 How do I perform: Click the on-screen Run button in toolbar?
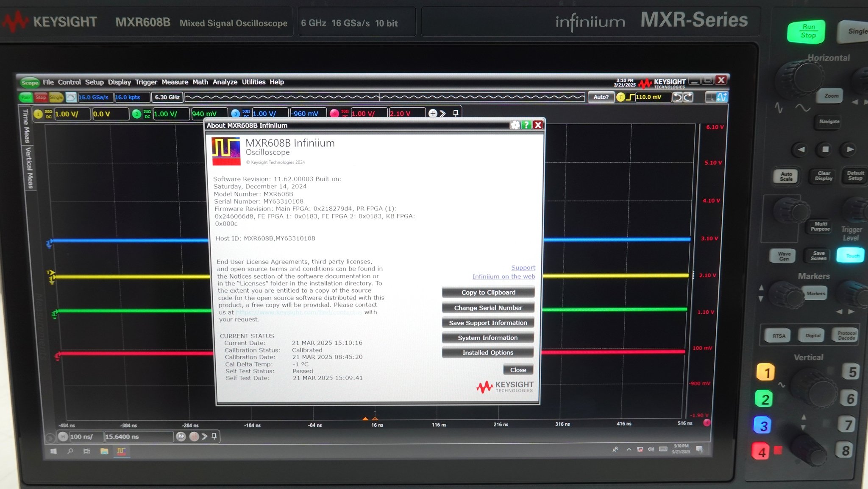click(26, 98)
